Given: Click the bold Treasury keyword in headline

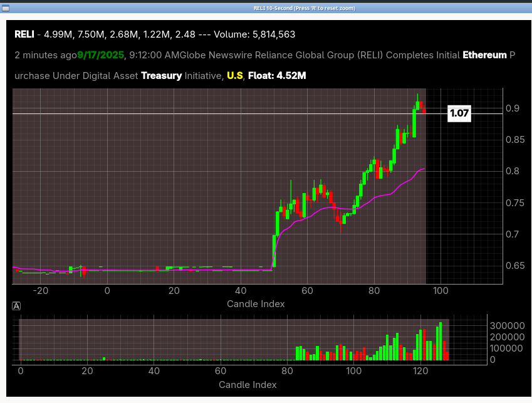Looking at the screenshot, I should click(x=162, y=76).
